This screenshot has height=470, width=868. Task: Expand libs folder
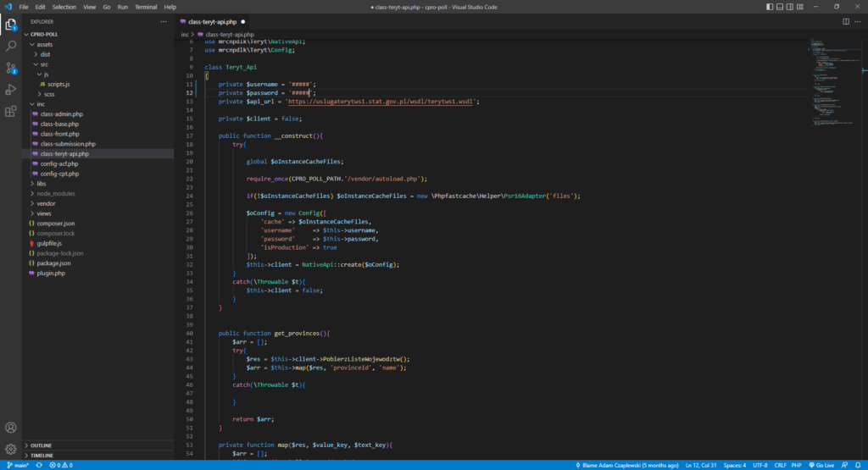click(98, 184)
